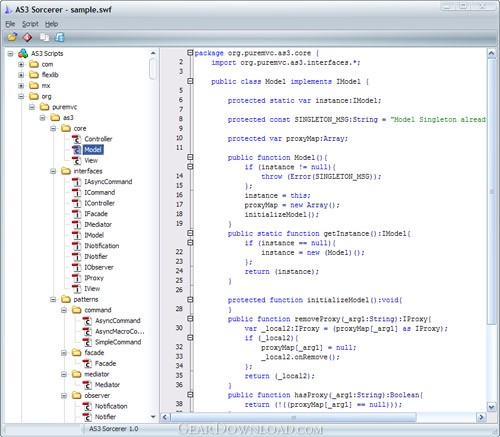Screen dimensions: 500x437
Task: Open SWF file via folder toolbar icon
Action: click(x=12, y=37)
